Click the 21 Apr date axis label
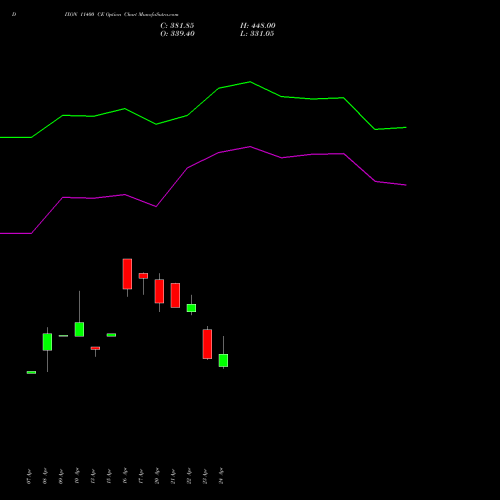The width and height of the screenshot is (500, 500). tap(173, 476)
